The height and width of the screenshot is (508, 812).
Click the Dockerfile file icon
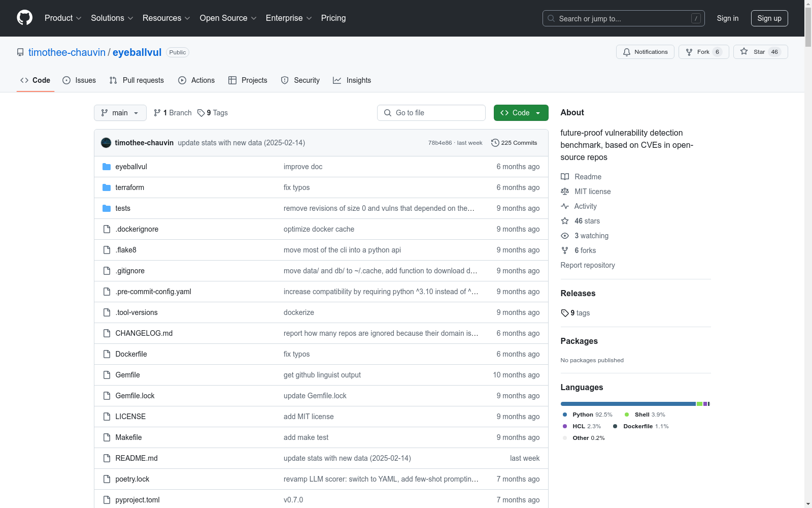coord(107,354)
